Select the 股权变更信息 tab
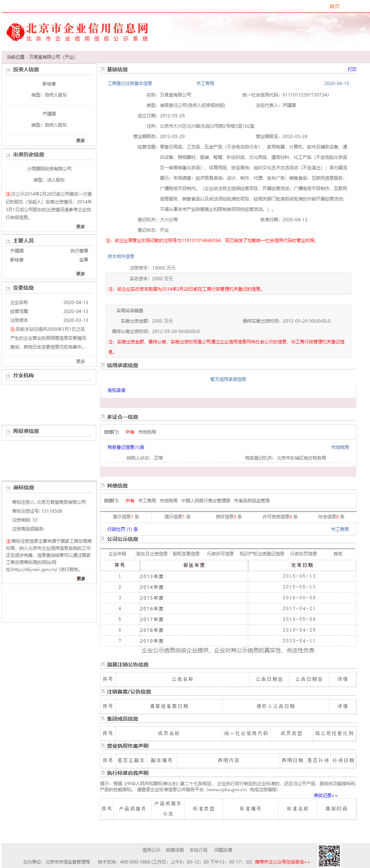This screenshot has width=370, height=868. pos(186,554)
